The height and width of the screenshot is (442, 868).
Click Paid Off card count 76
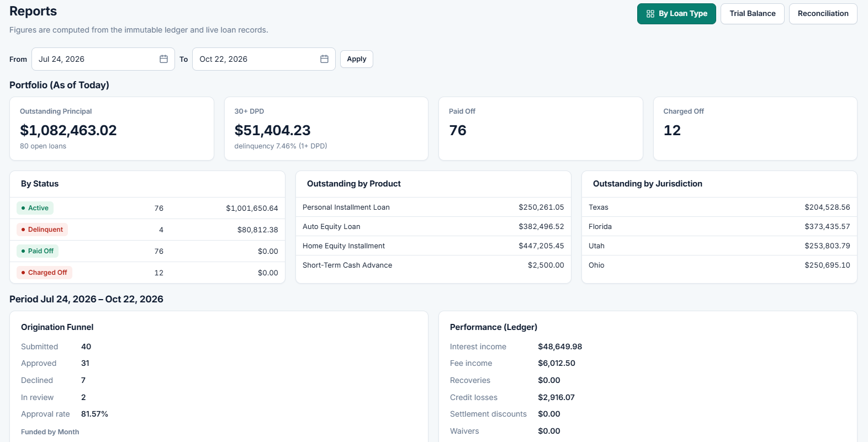(458, 130)
